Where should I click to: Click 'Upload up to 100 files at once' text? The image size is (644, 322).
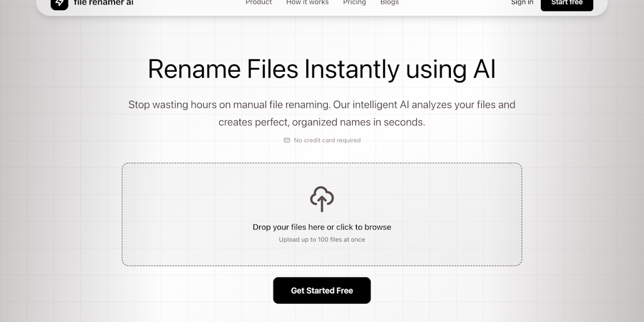point(322,240)
